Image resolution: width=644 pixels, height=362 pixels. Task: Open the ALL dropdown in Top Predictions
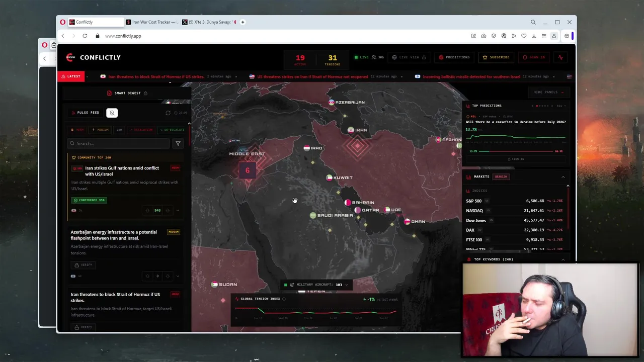pyautogui.click(x=561, y=106)
